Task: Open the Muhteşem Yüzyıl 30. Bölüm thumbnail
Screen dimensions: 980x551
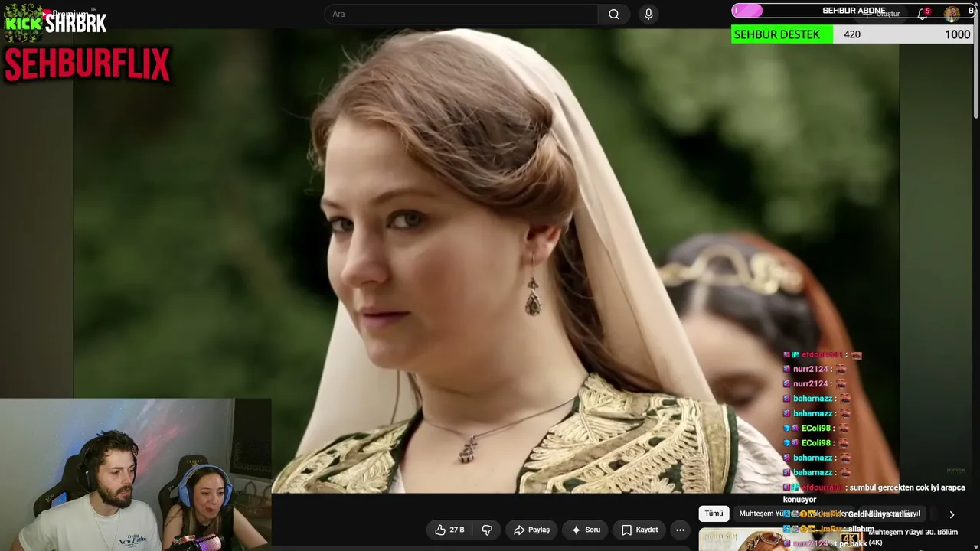Action: [x=781, y=539]
